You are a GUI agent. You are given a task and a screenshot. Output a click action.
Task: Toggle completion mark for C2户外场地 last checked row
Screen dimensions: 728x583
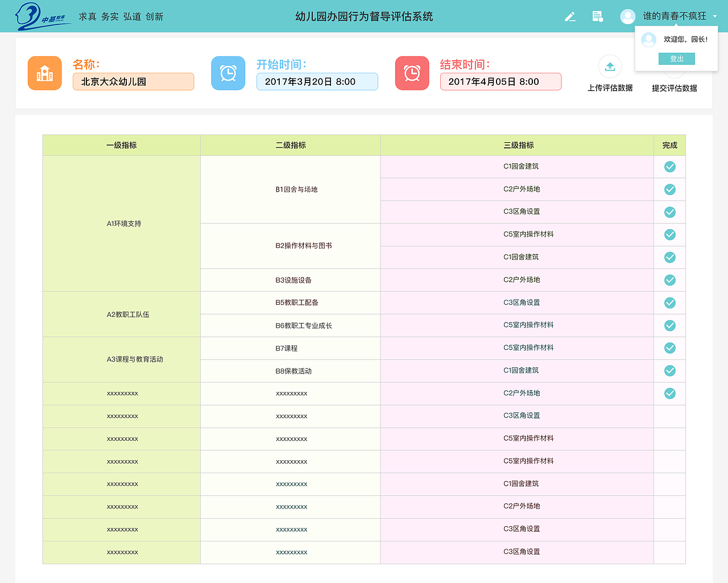coord(669,393)
